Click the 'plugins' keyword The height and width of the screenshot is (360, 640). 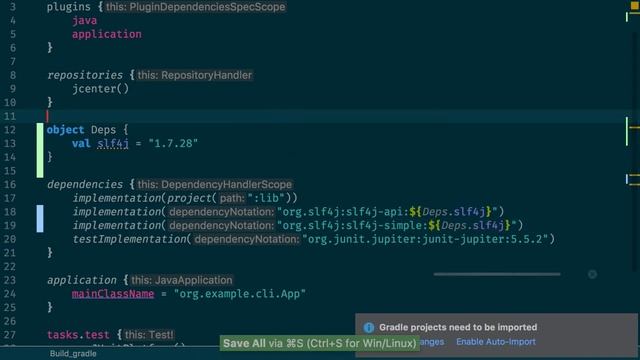pyautogui.click(x=69, y=7)
